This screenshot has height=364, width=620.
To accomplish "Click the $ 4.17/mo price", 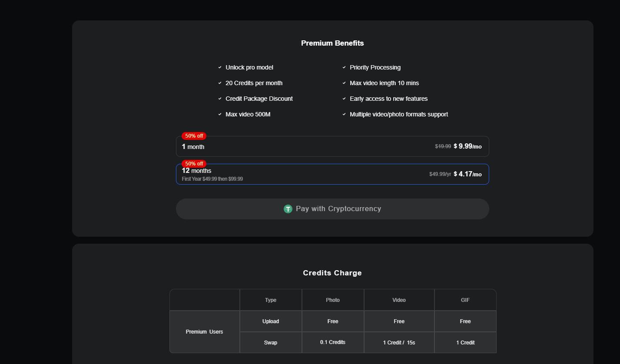I will tap(467, 174).
